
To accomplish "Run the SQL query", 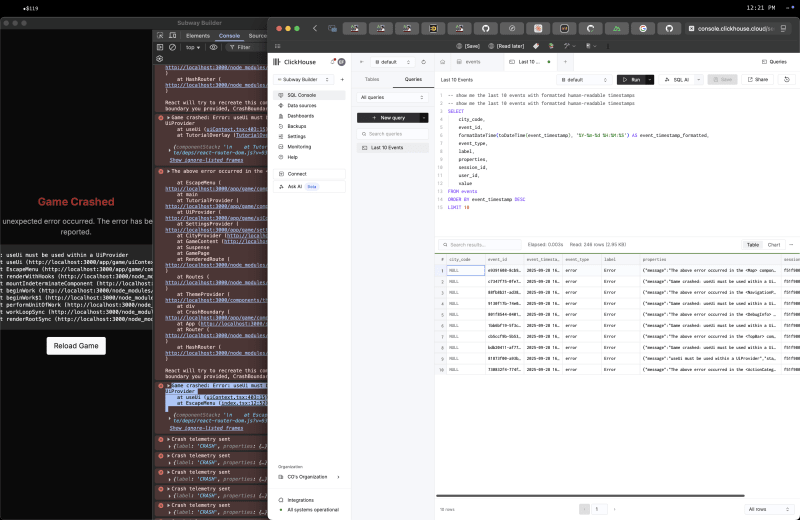I will click(632, 79).
